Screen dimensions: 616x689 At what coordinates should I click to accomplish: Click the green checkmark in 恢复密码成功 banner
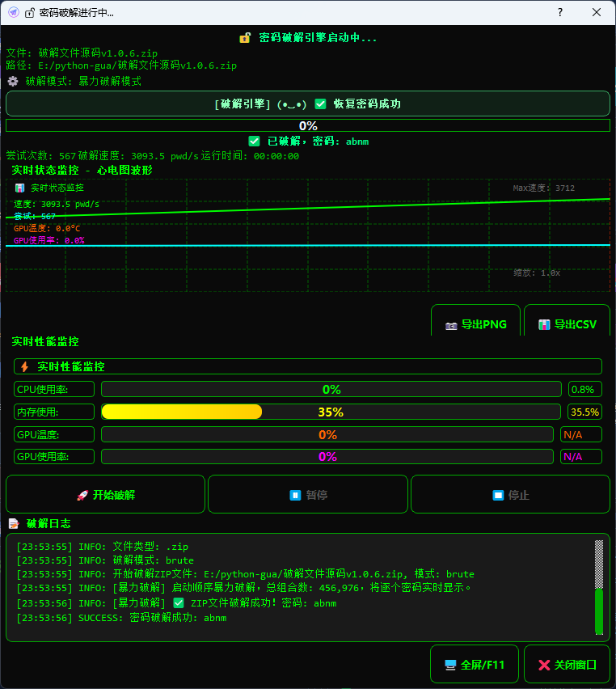(320, 104)
